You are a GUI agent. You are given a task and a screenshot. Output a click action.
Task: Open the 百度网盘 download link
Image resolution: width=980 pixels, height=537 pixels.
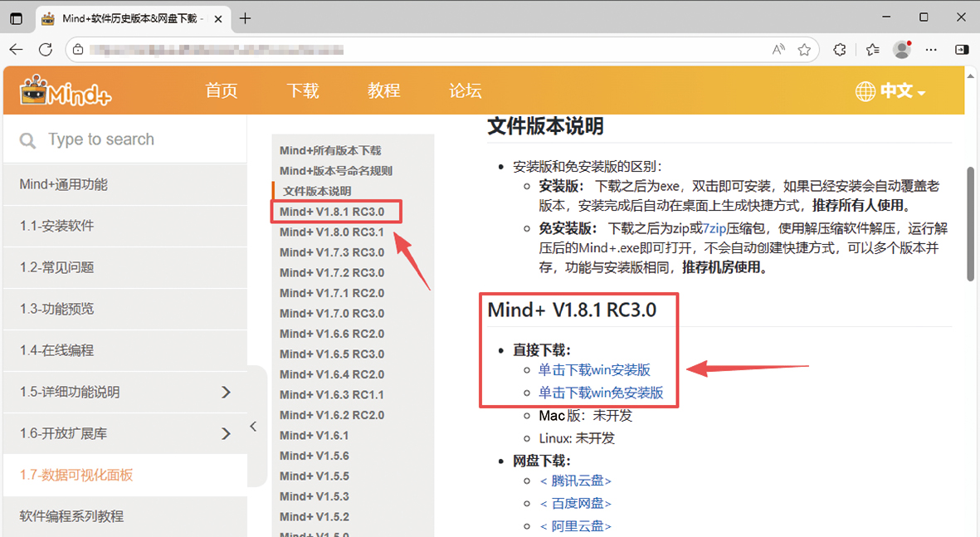[576, 503]
